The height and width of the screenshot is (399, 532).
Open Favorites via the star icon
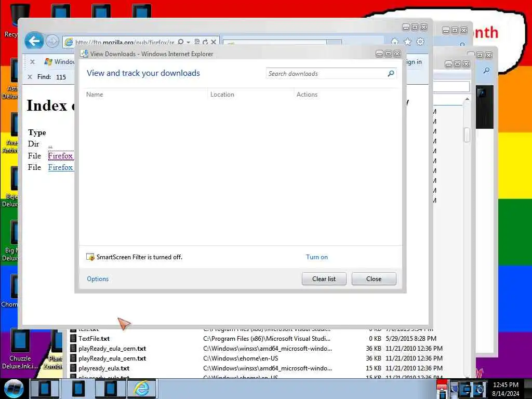[407, 42]
